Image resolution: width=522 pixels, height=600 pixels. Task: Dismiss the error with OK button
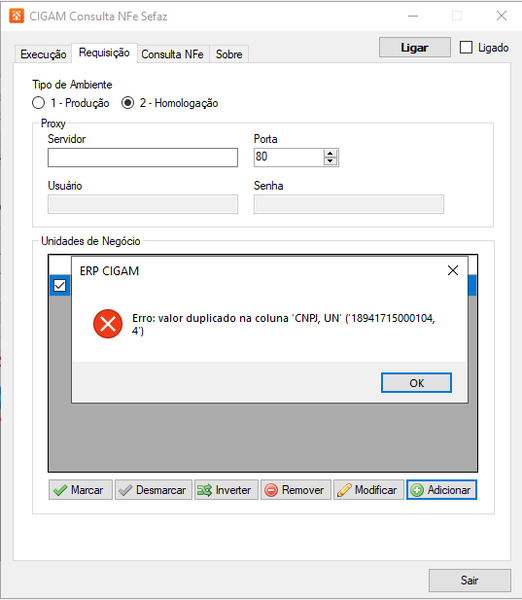coord(416,383)
